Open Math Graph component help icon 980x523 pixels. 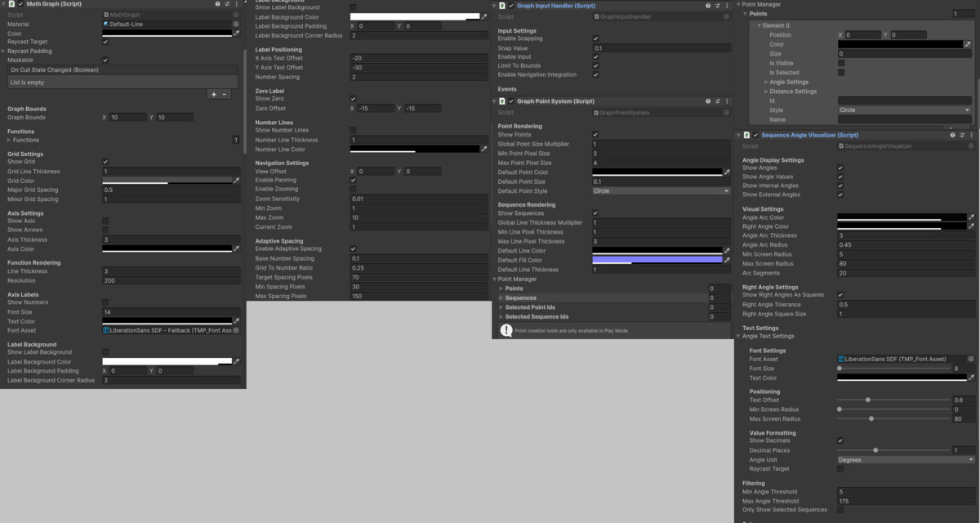point(217,4)
